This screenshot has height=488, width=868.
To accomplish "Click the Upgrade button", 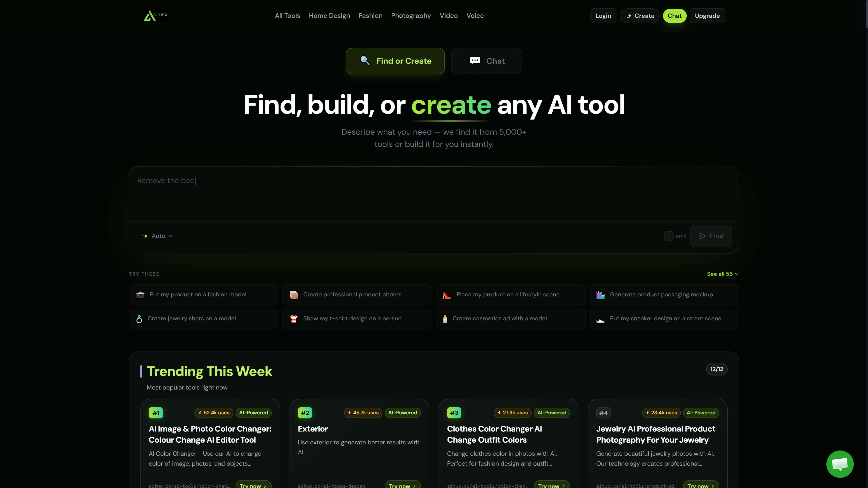I will [x=707, y=16].
